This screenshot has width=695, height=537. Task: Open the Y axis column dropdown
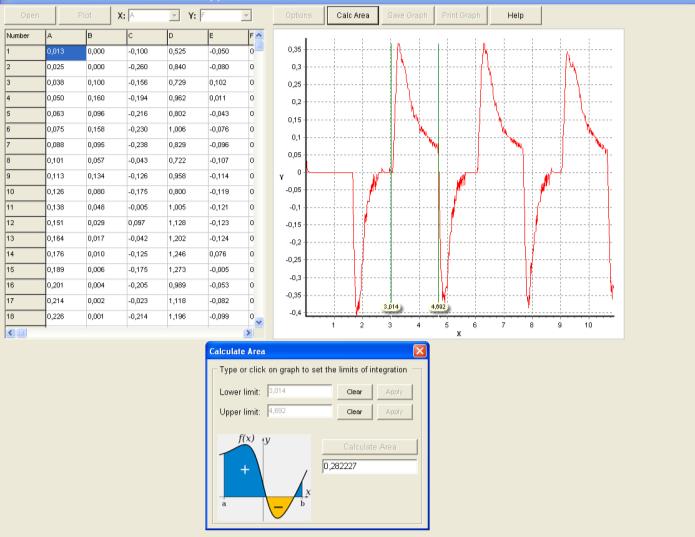[246, 16]
